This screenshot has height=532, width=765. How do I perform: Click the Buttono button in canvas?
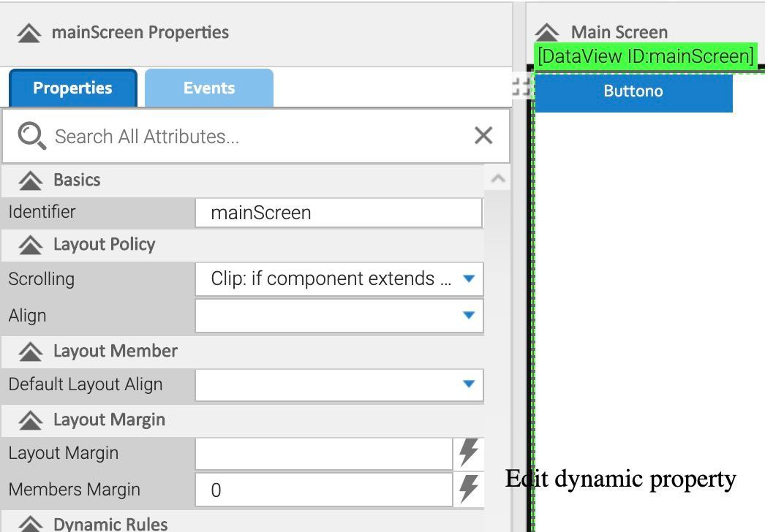pos(633,91)
